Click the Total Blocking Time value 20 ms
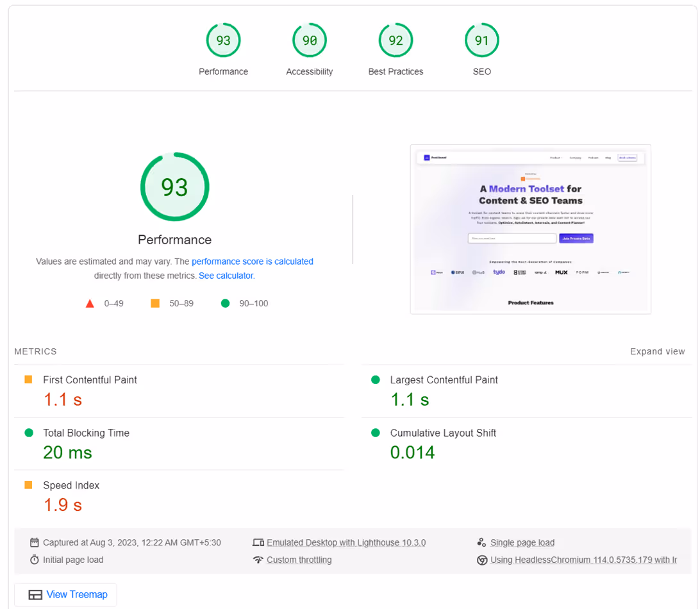Viewport: 700px width, 609px height. coord(67,453)
